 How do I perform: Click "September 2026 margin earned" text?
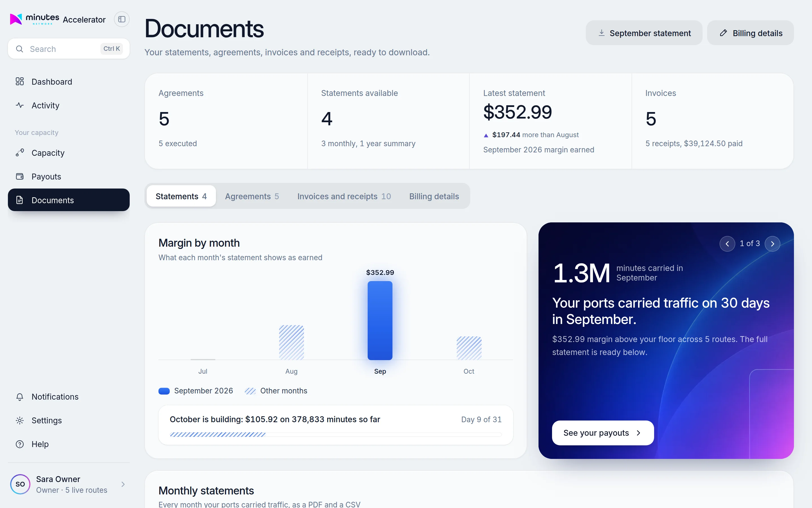pyautogui.click(x=539, y=150)
